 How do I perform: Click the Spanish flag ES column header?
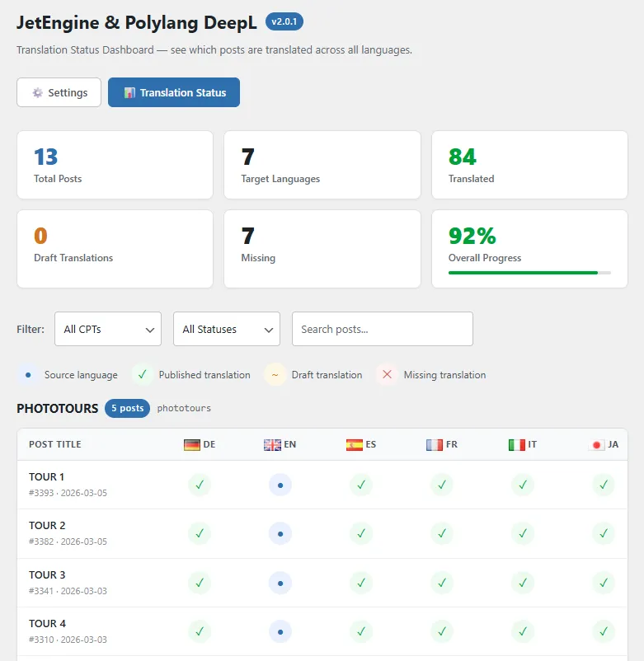[361, 444]
